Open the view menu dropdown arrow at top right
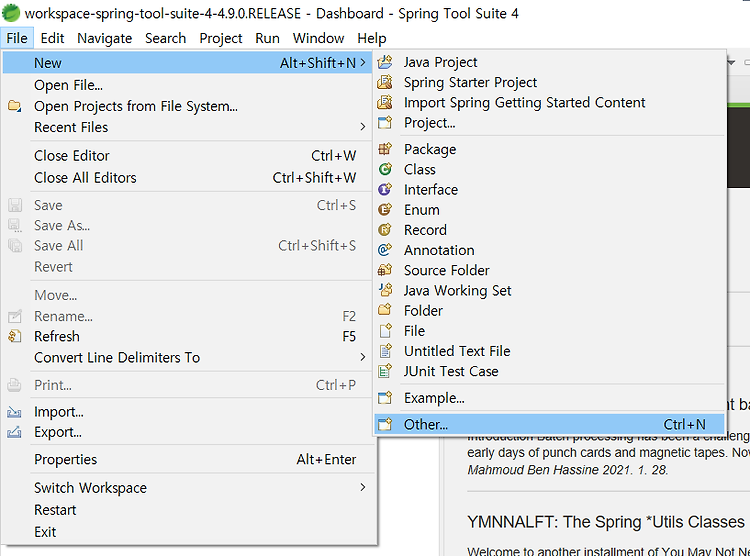The height and width of the screenshot is (556, 750). [x=731, y=62]
